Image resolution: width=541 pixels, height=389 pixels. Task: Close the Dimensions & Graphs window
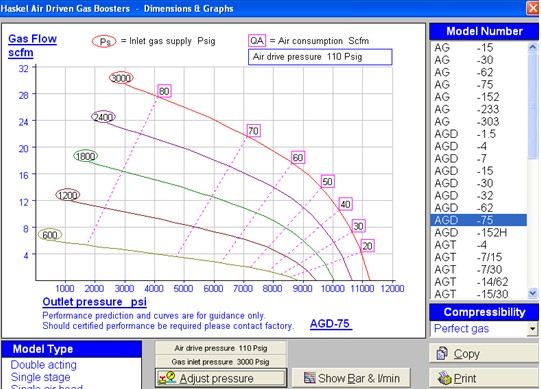point(533,8)
